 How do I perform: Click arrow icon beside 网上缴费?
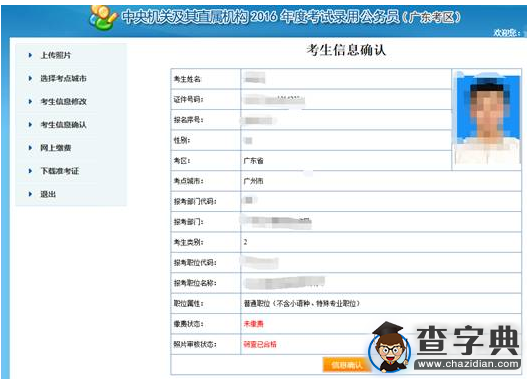pos(30,148)
